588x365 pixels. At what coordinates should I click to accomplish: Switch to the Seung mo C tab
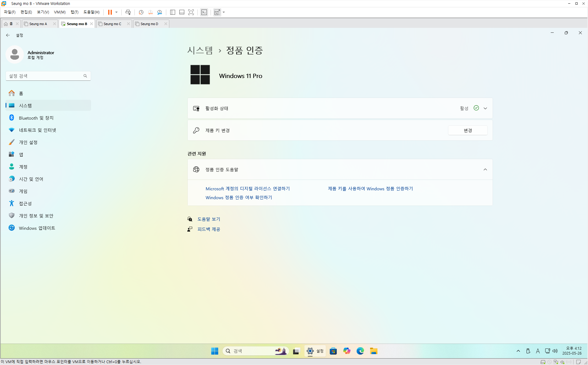coord(112,24)
